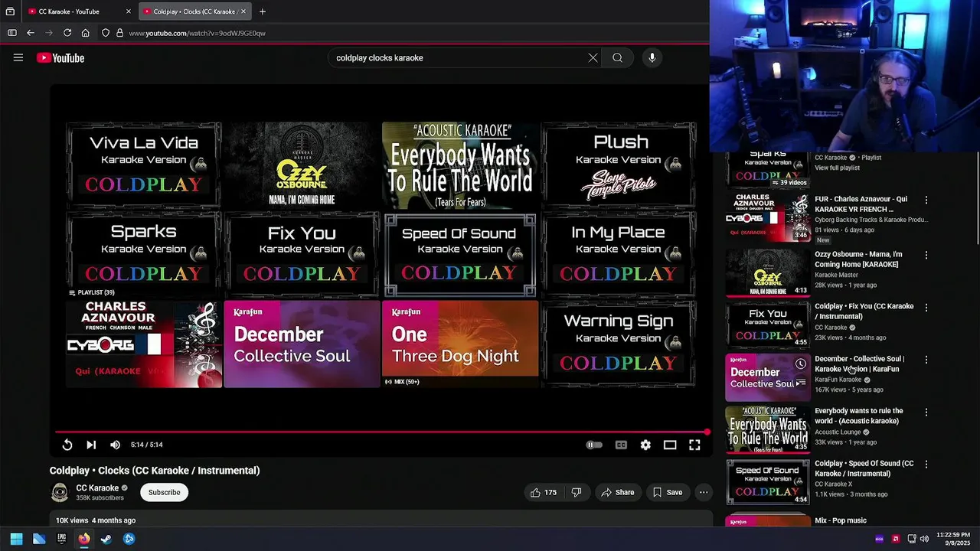Play Fix You end-screen tile
Screen dimensions: 980x551
click(x=302, y=254)
